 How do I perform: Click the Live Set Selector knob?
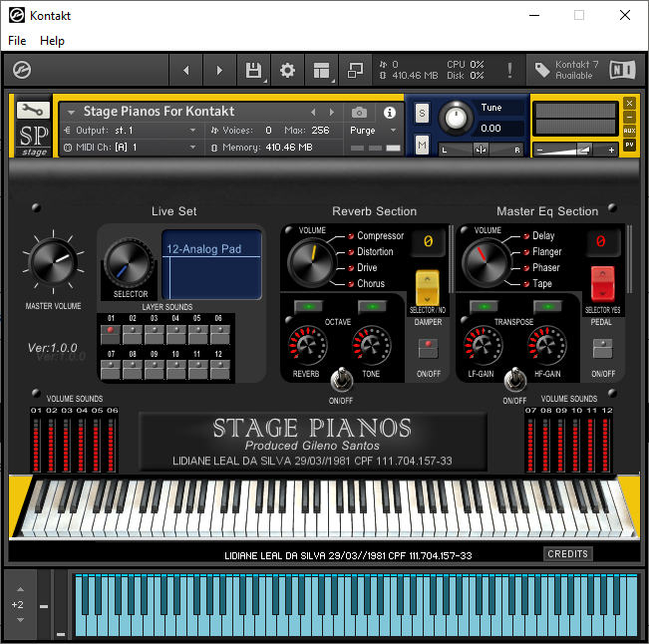[x=128, y=263]
